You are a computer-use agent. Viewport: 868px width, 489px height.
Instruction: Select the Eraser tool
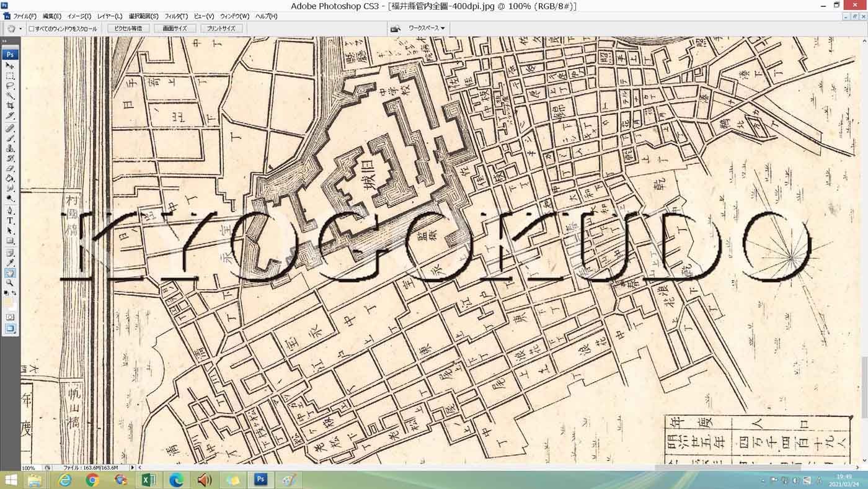10,168
